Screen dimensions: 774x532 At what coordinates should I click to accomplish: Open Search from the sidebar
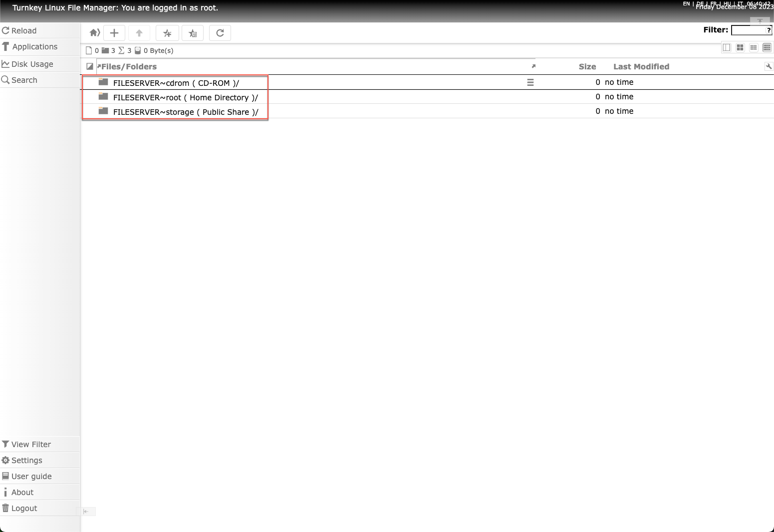coord(24,80)
